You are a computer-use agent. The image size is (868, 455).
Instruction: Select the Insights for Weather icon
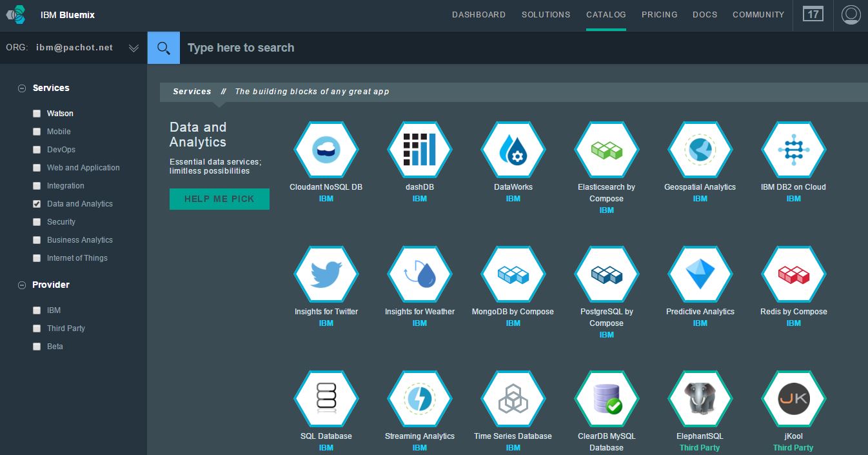420,274
